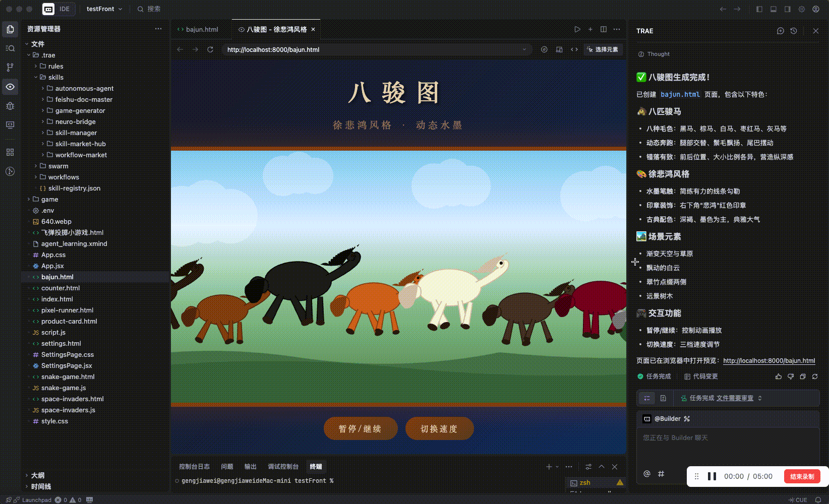Open chat history in TRAE panel
Image resolution: width=829 pixels, height=504 pixels.
794,31
